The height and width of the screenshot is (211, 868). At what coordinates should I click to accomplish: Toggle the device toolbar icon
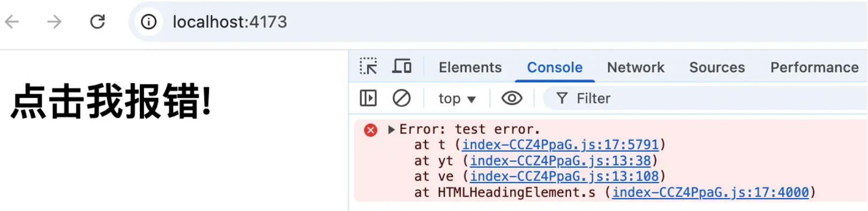click(x=402, y=66)
